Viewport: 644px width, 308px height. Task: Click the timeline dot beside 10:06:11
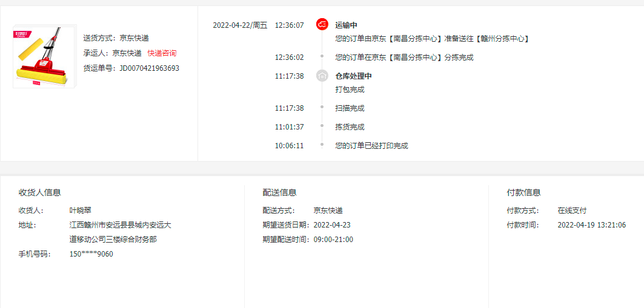[x=322, y=144]
